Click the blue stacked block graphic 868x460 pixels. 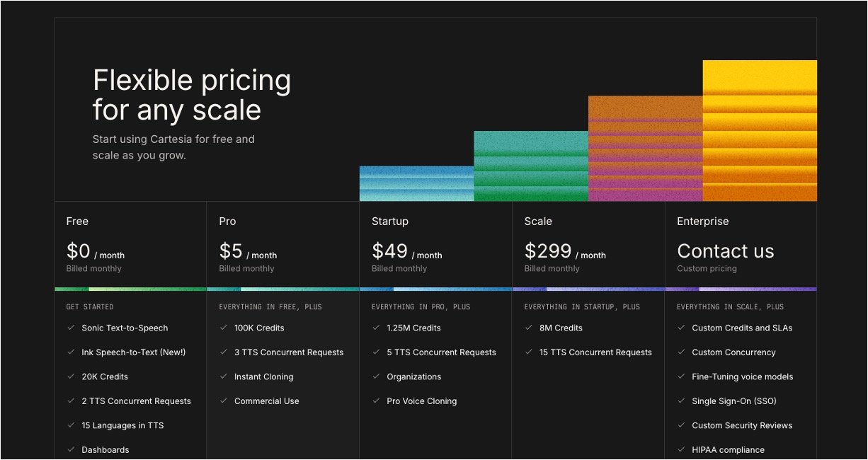point(416,184)
